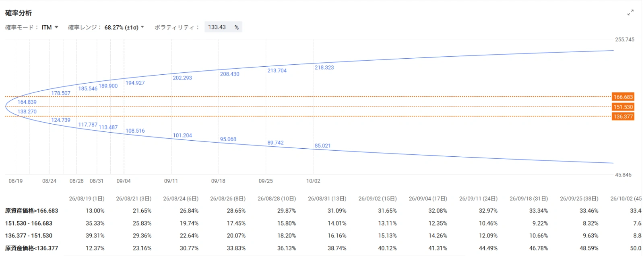This screenshot has height=256, width=644.
Task: Click the cell showing 17.45%
Action: tap(236, 223)
